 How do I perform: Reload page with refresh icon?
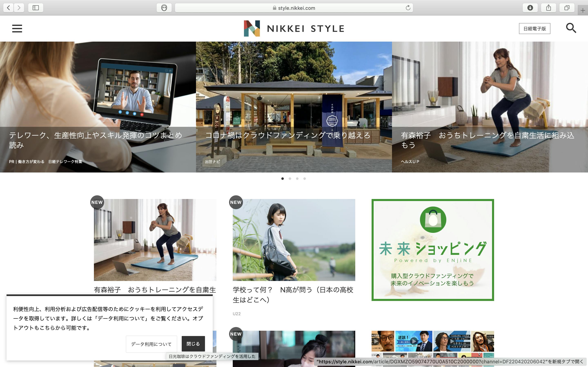pyautogui.click(x=408, y=8)
